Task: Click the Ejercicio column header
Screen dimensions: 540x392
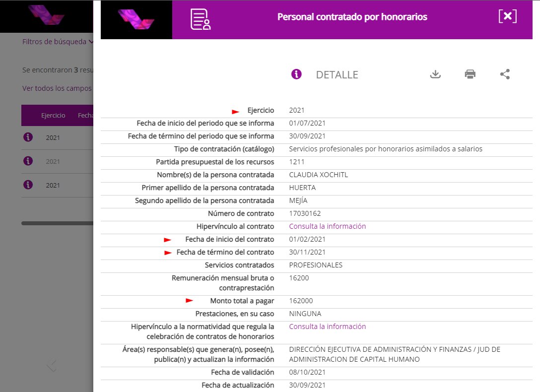Action: click(53, 115)
